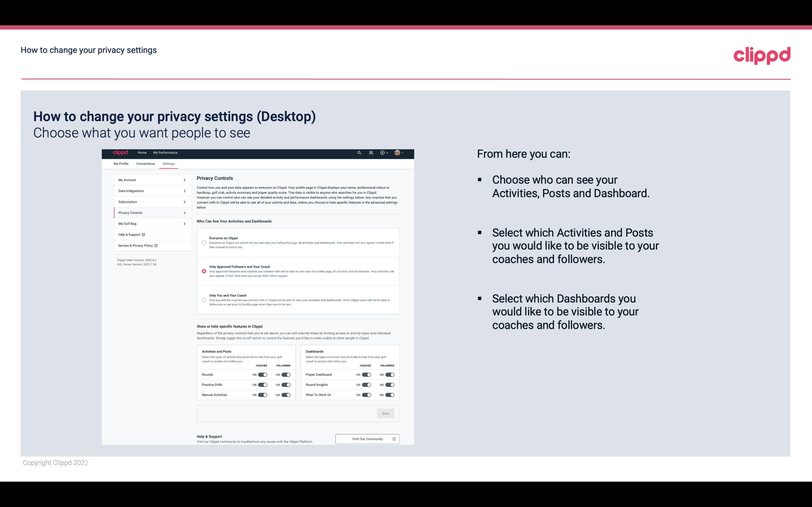Image resolution: width=812 pixels, height=507 pixels.
Task: Click the Save button on privacy settings
Action: coord(386,413)
